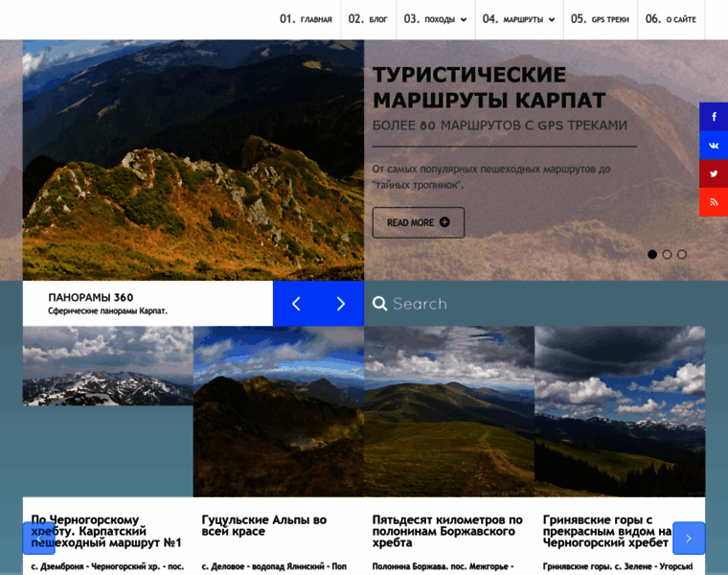Open article Гринявские горы с прекрасным видом
Image resolution: width=728 pixels, height=575 pixels.
607,531
